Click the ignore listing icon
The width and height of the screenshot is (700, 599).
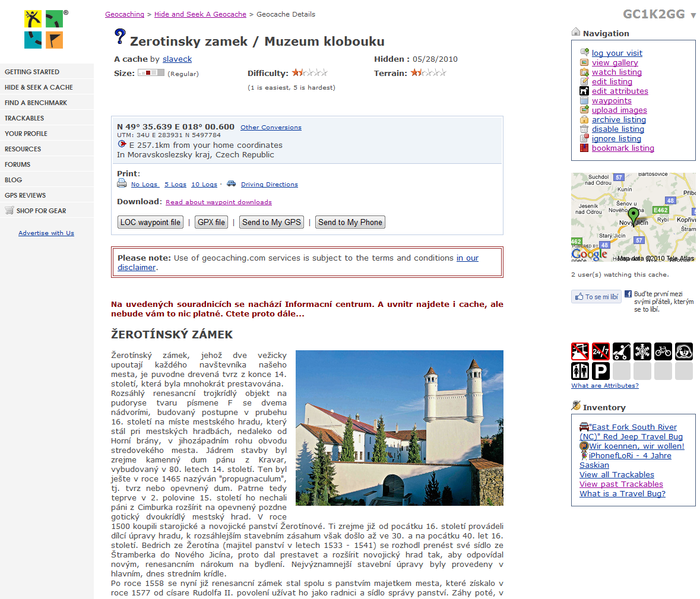(584, 138)
